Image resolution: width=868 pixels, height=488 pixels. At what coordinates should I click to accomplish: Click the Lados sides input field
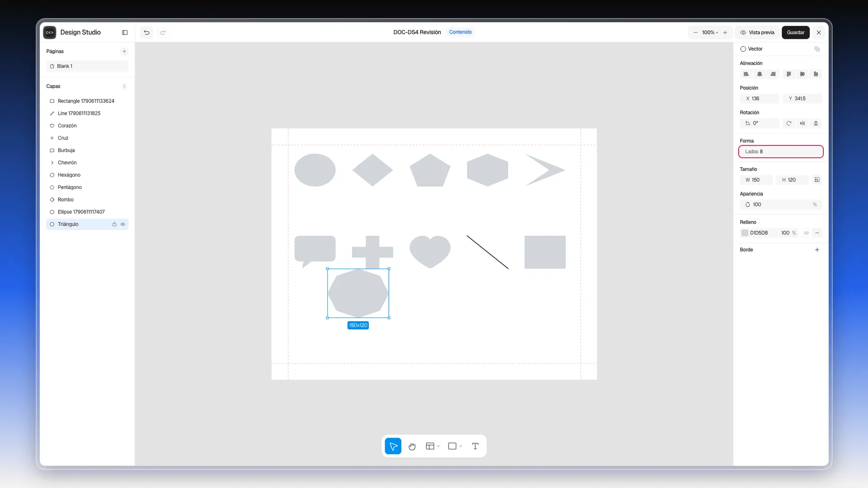(x=781, y=152)
